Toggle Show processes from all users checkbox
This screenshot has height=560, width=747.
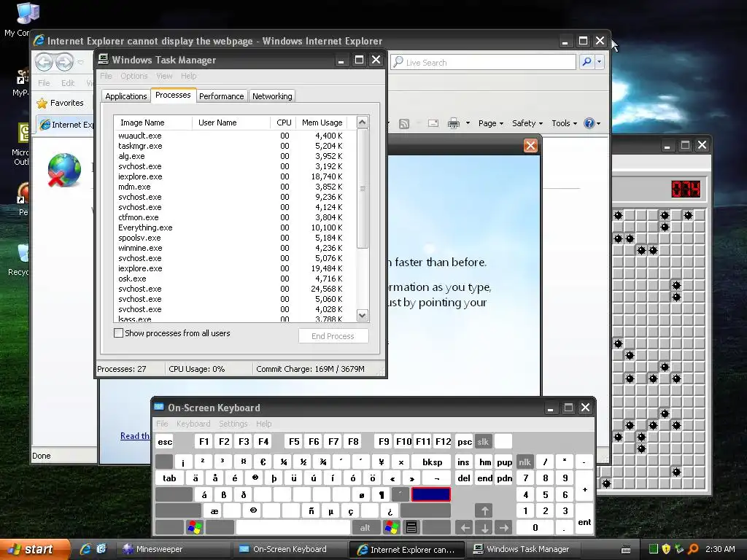pos(119,332)
